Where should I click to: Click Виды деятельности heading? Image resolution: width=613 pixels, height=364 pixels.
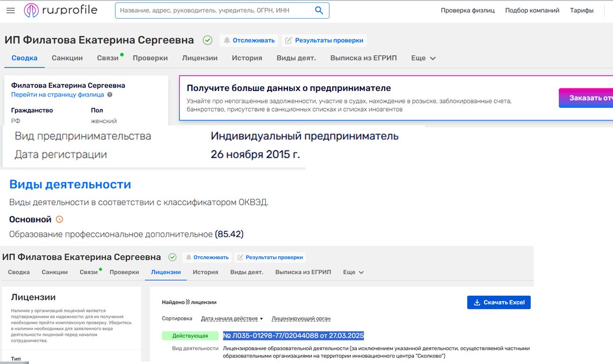pos(70,184)
